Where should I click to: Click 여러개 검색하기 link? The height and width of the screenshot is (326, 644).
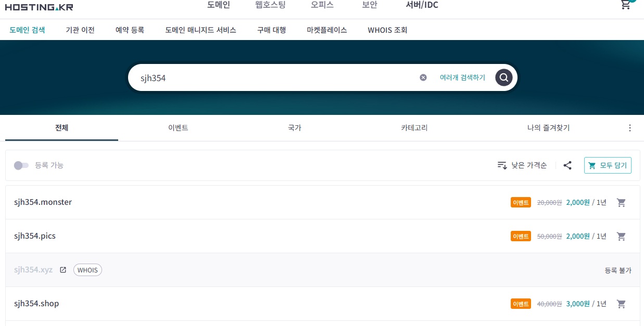click(462, 77)
